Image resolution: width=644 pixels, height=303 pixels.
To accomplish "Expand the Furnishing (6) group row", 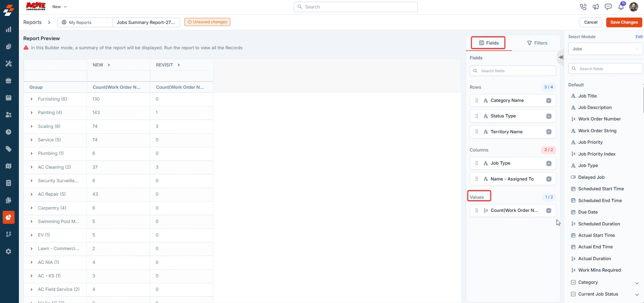I will tap(31, 99).
